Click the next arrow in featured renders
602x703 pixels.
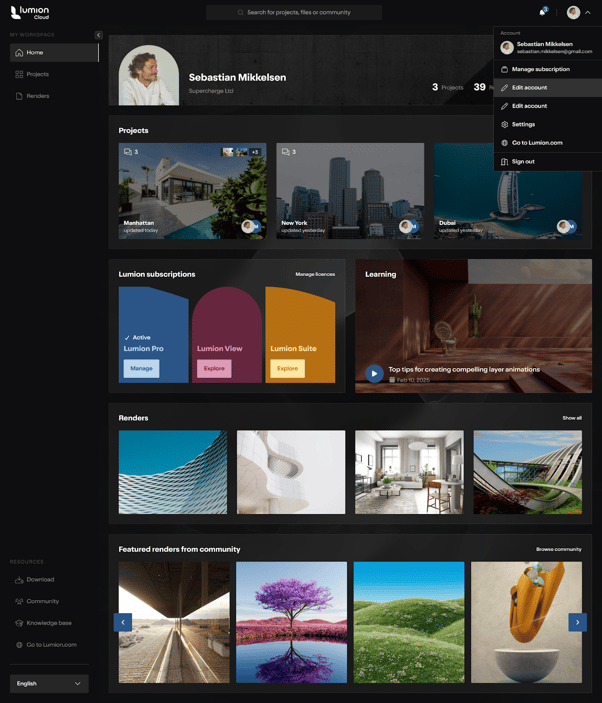click(x=577, y=622)
